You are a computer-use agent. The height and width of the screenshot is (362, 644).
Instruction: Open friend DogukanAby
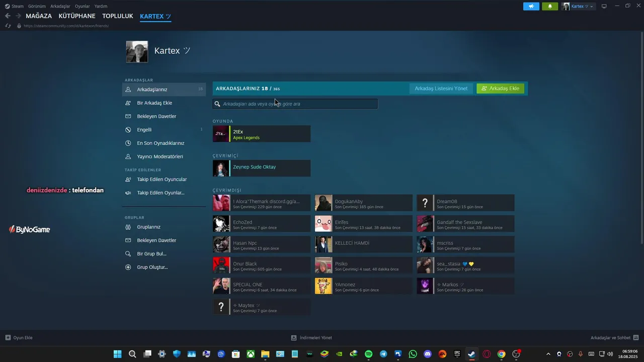coord(364,203)
